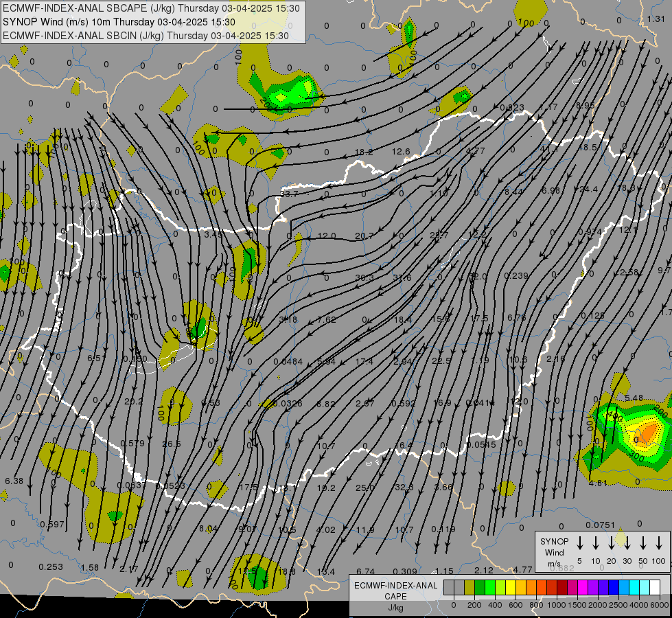This screenshot has height=618, width=672.
Task: Click the SBCIN title line in header
Action: coord(146,36)
